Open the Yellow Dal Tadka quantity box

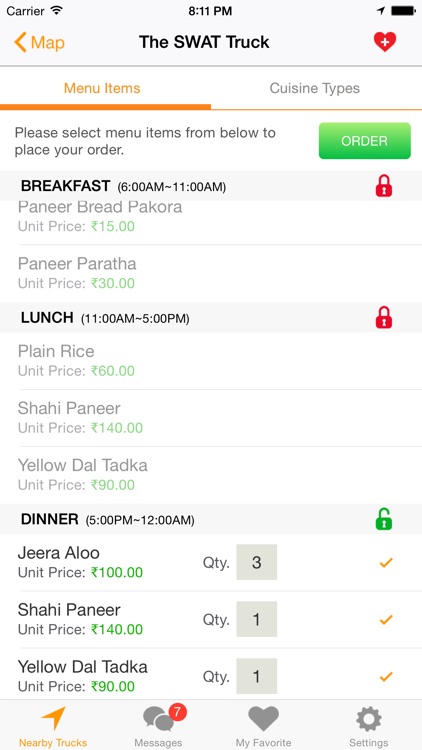pyautogui.click(x=256, y=676)
